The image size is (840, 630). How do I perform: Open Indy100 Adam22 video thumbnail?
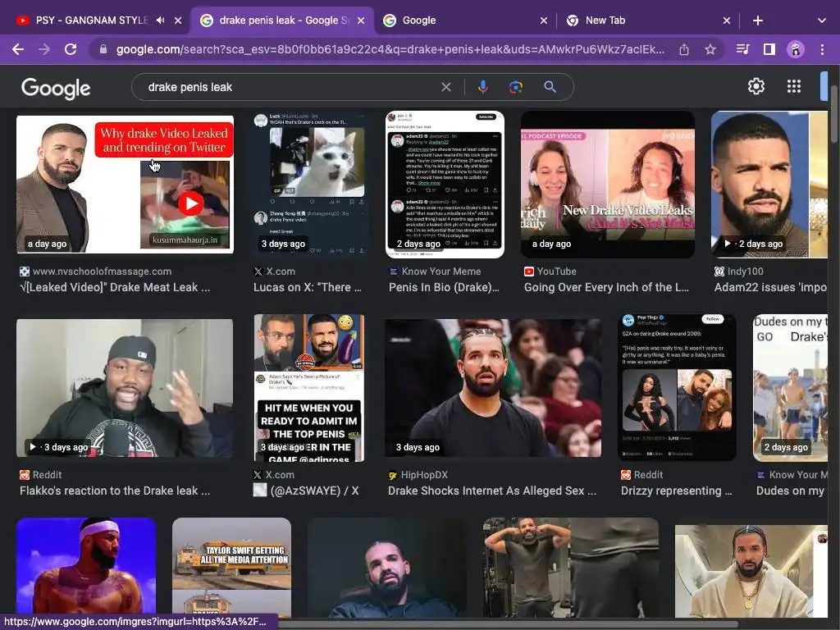[x=769, y=185]
